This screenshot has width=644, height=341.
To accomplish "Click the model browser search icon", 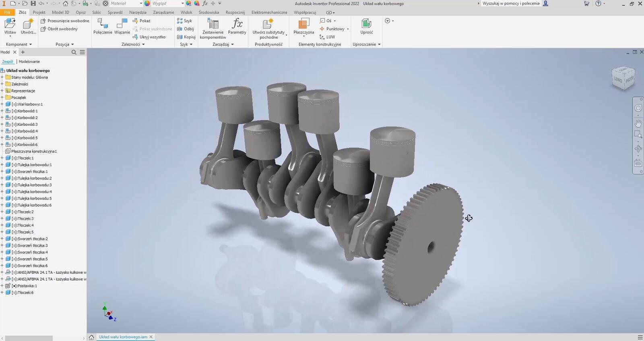I will 74,52.
